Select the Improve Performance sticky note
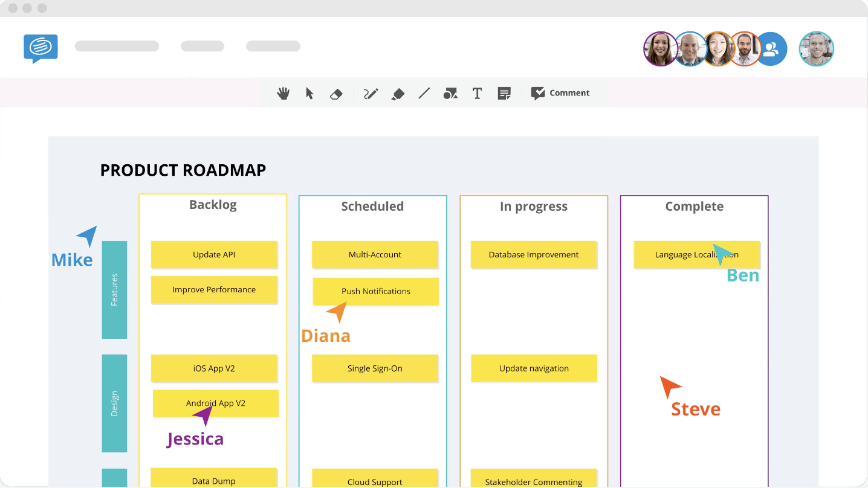868x488 pixels. tap(214, 290)
